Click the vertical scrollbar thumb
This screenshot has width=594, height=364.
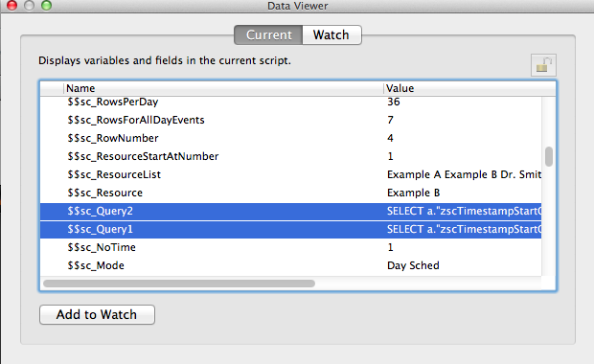coord(549,156)
